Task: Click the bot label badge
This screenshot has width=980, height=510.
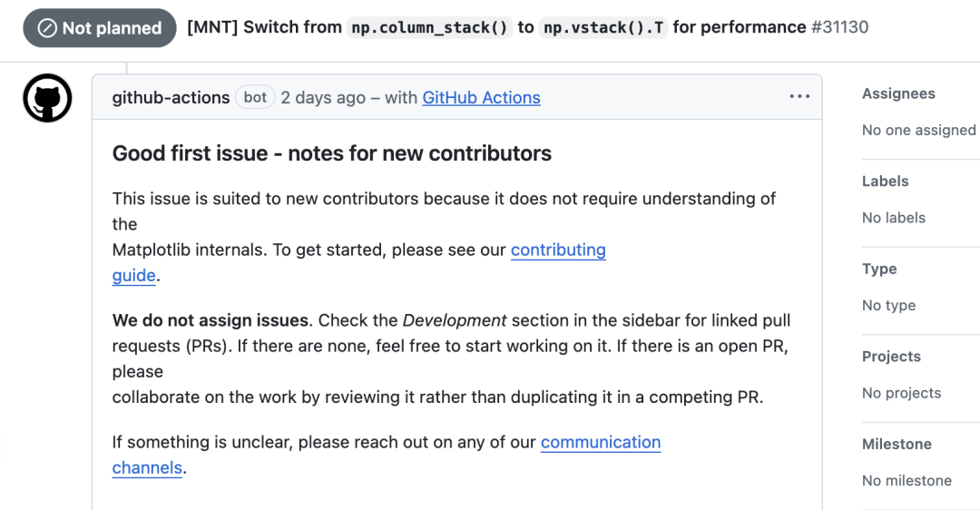Action: 256,97
